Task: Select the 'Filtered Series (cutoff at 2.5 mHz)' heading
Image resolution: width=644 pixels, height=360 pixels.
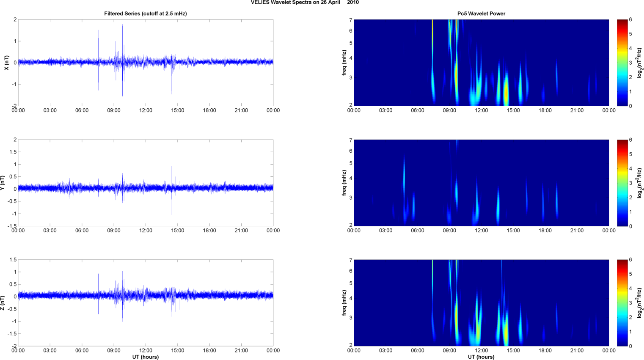Action: pyautogui.click(x=146, y=14)
